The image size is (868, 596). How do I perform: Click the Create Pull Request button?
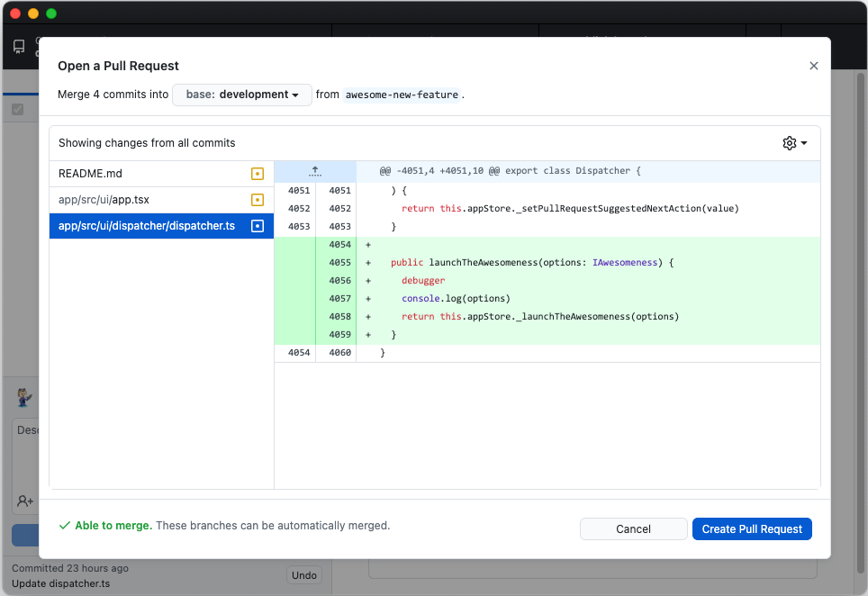[x=752, y=528]
